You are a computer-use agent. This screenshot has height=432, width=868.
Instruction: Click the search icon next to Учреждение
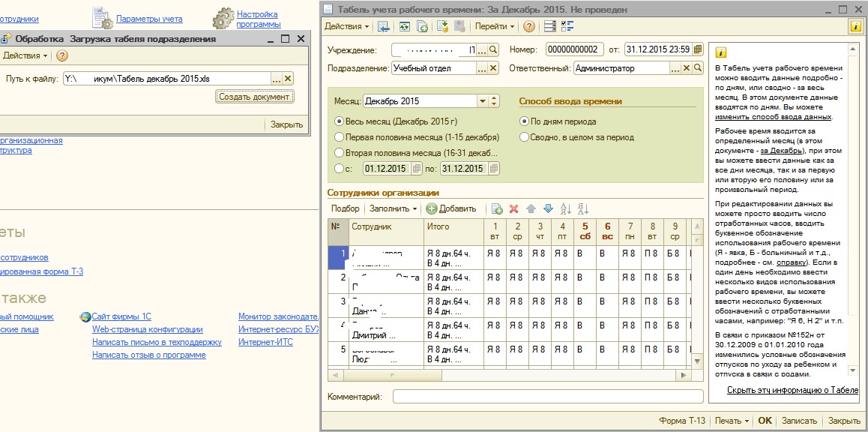[x=493, y=49]
